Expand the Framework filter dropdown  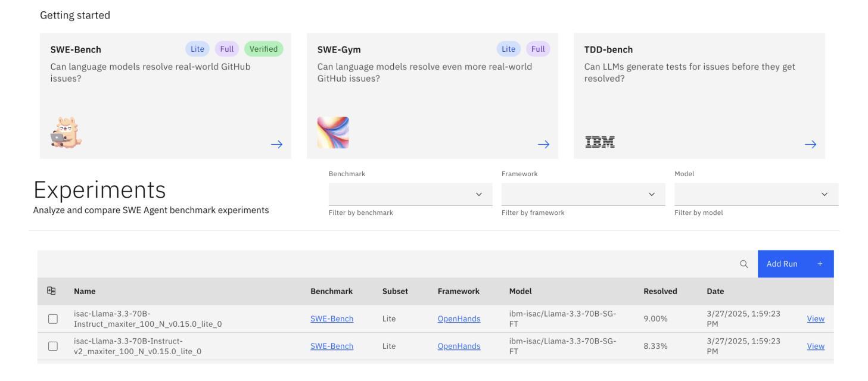point(583,195)
